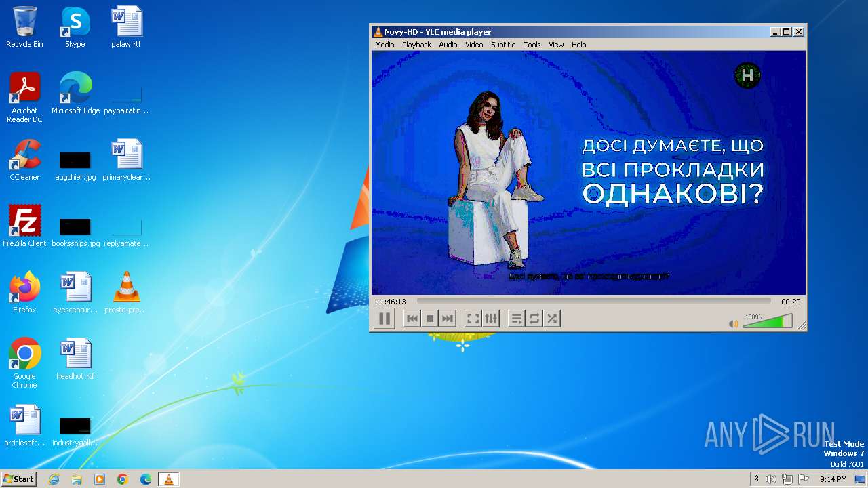Select eyescentur document icon
The height and width of the screenshot is (488, 868).
coord(75,293)
